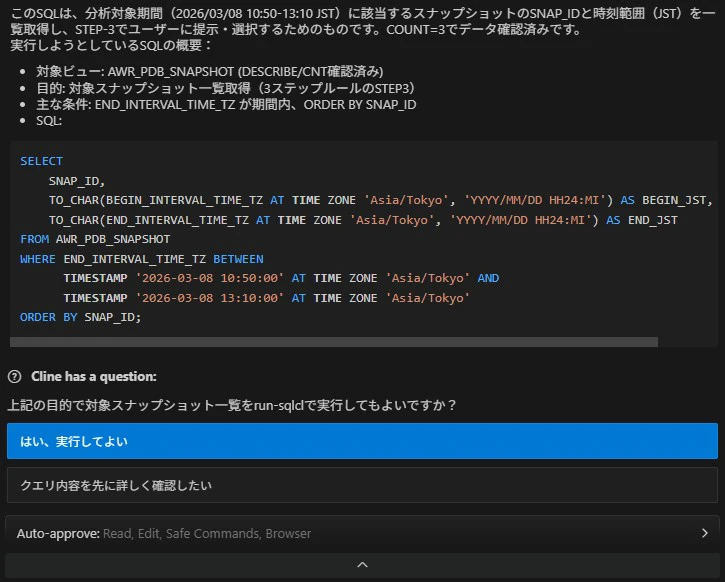Click the bullet '主な条件: END_INTERVAL_TIME_TZ'

(x=226, y=104)
